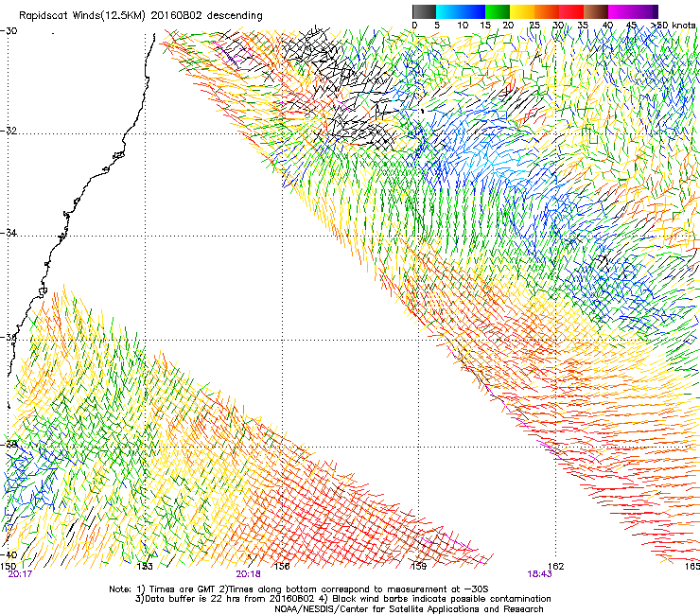The image size is (700, 615).
Task: Select the "0" legend scale label
Action: pos(414,26)
